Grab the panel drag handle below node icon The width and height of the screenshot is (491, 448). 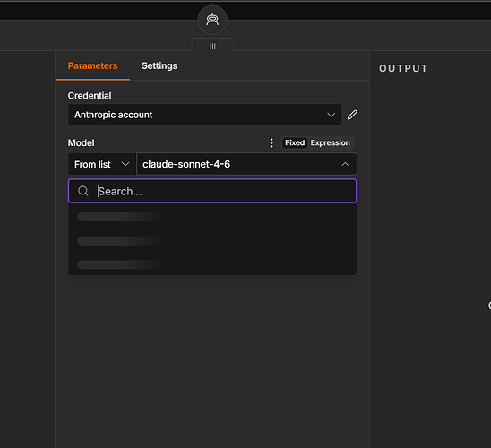point(212,46)
